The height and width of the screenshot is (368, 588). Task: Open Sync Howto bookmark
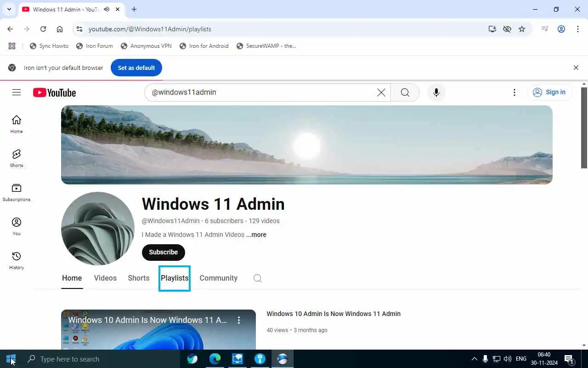click(49, 46)
